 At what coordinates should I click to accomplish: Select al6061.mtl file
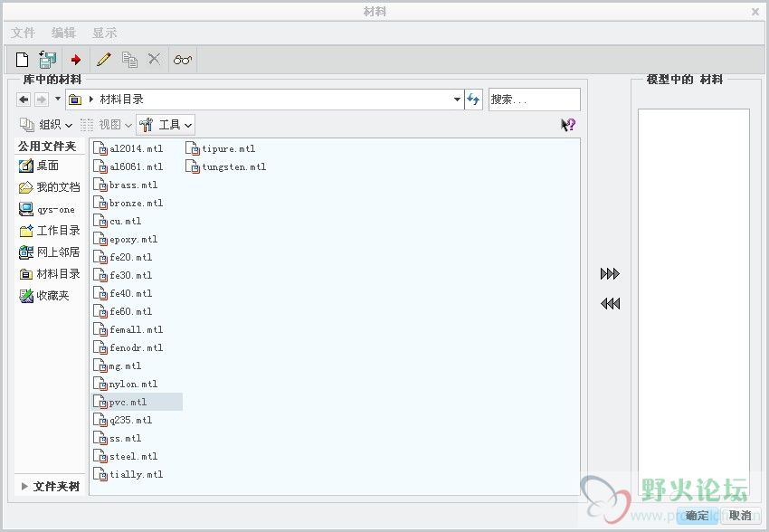click(x=128, y=166)
